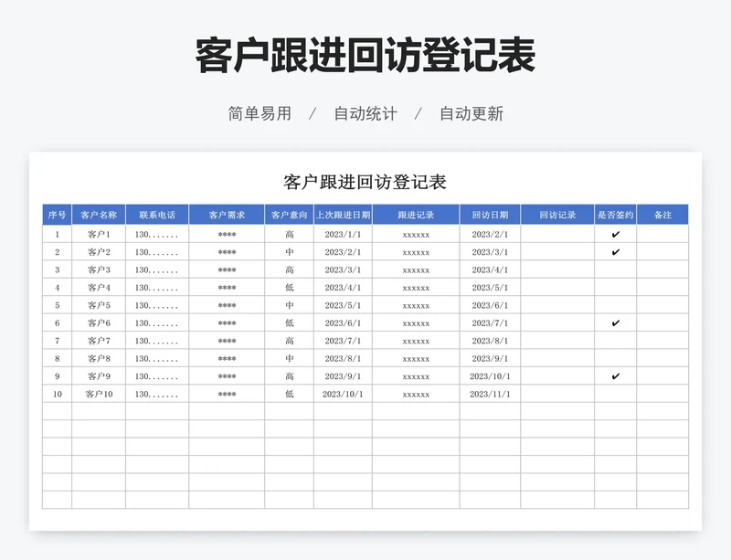Click the xxxxxx follow-up record in 客户8 row
This screenshot has height=560, width=731.
(416, 358)
